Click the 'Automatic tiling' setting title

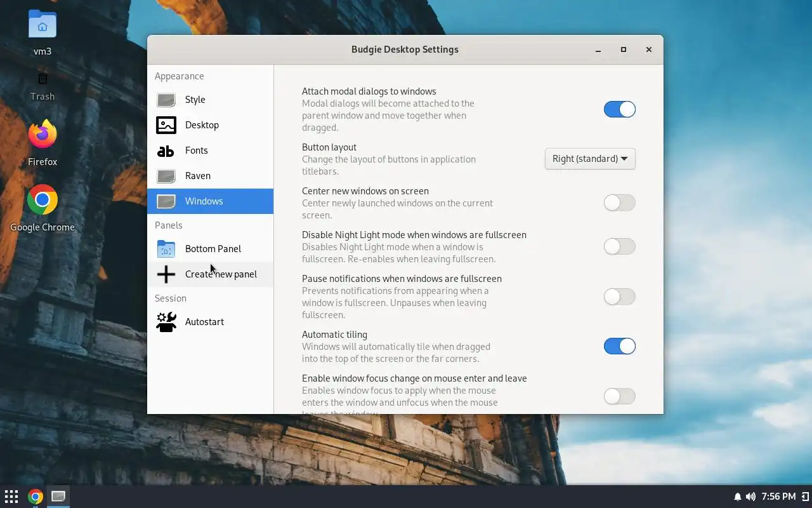click(334, 335)
